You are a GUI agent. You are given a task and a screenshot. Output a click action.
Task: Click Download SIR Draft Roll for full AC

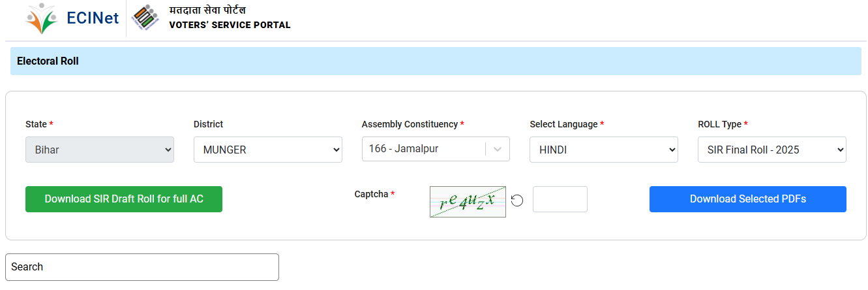click(124, 199)
